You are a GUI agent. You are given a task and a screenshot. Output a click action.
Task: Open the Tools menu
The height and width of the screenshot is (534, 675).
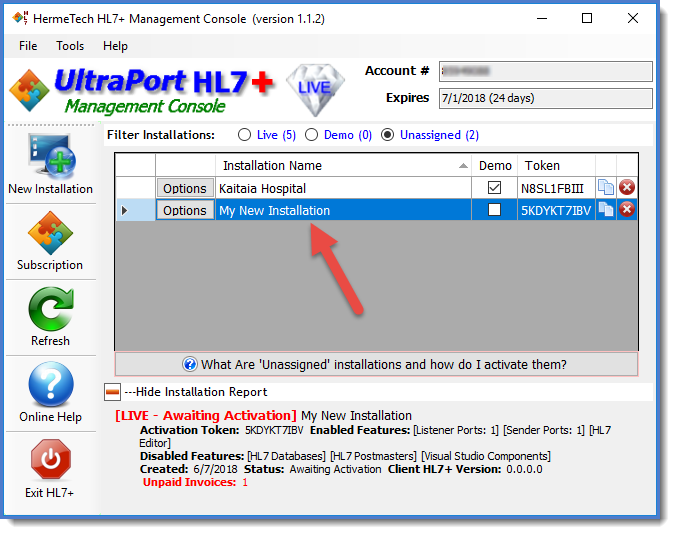pos(70,46)
